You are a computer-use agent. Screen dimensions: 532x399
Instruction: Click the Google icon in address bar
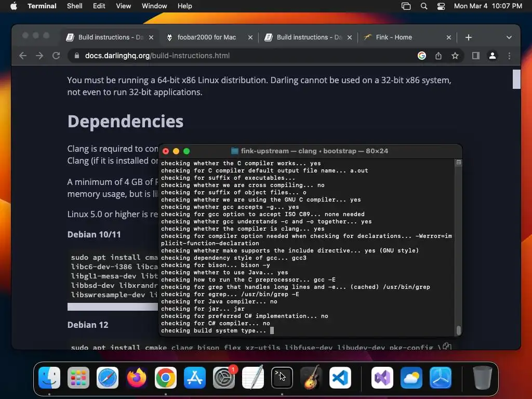tap(422, 56)
